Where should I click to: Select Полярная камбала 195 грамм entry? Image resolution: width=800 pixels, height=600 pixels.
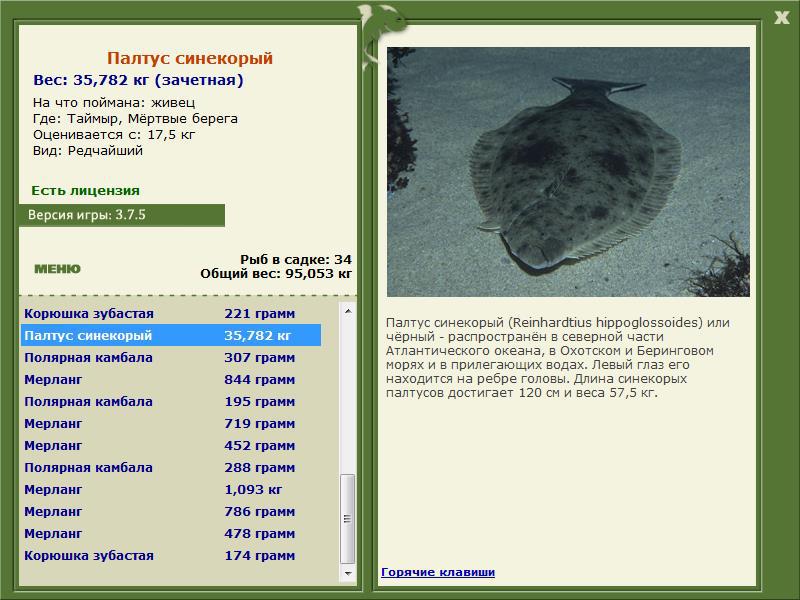point(171,401)
